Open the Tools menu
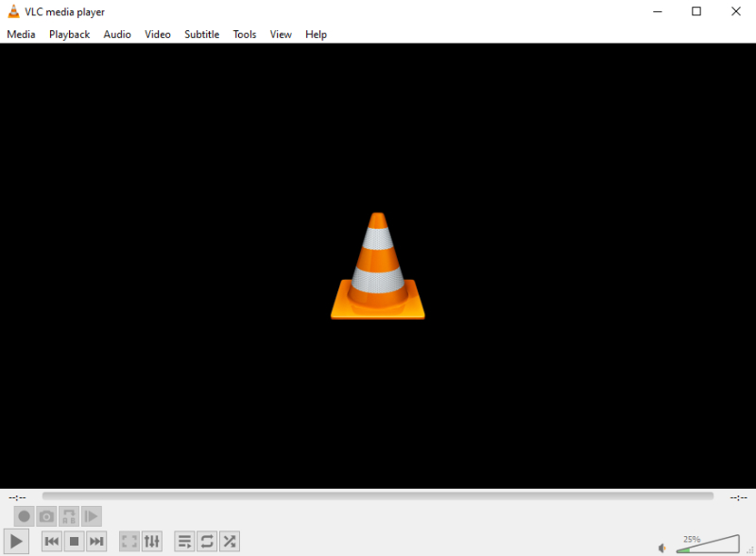The image size is (756, 556). [245, 34]
